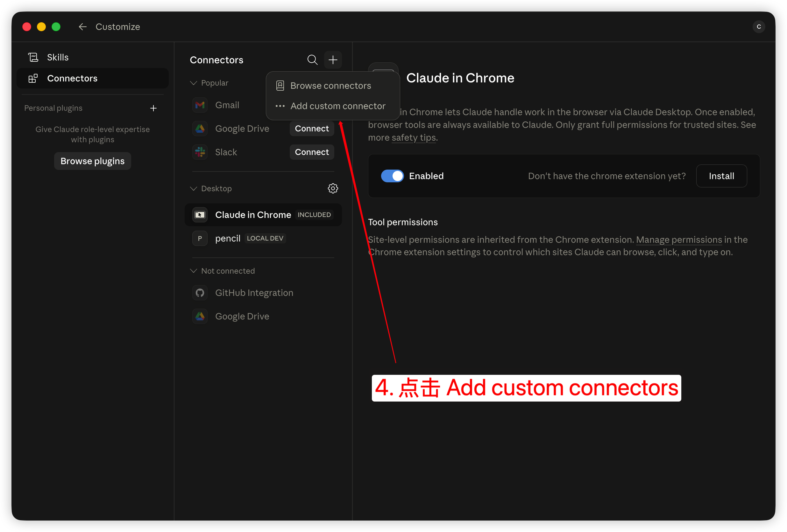The height and width of the screenshot is (532, 787).
Task: Click the Tool permissions heading
Action: pyautogui.click(x=403, y=222)
